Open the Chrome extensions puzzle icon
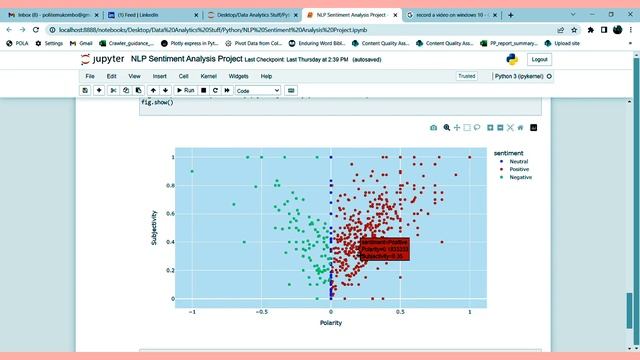Image resolution: width=640 pixels, height=360 pixels. 591,30
